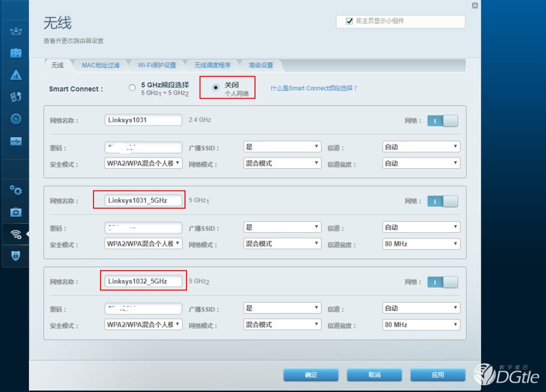
Task: Switch to the Wi-Fi保护设置 tab
Action: coord(157,65)
